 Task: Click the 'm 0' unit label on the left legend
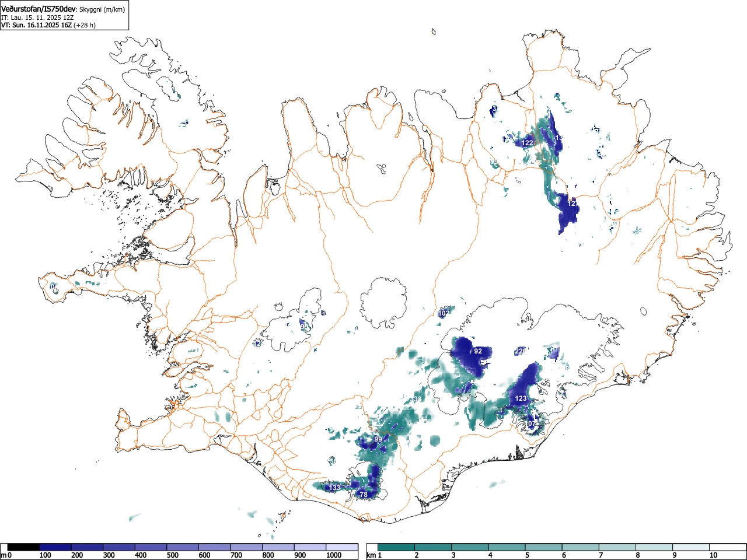5,555
